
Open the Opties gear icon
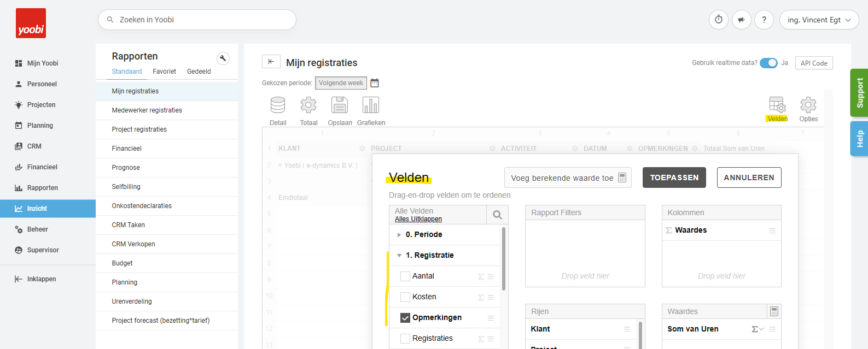coord(808,105)
